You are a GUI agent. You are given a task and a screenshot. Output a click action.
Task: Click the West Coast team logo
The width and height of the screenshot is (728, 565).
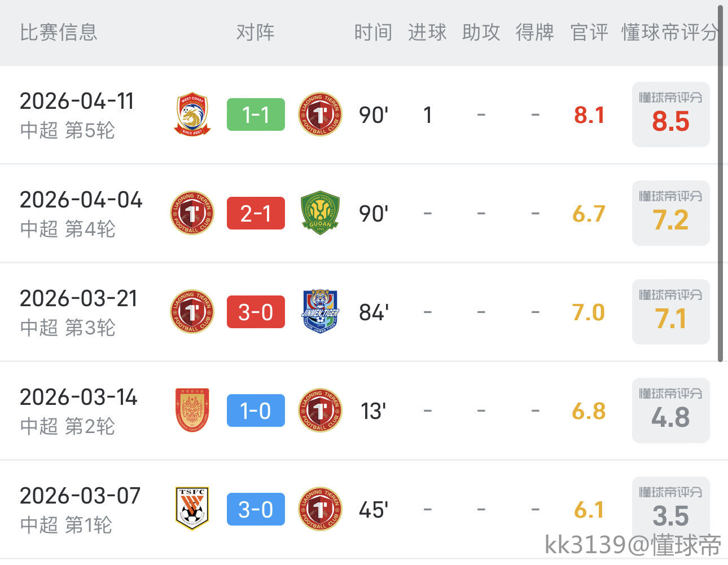192,114
